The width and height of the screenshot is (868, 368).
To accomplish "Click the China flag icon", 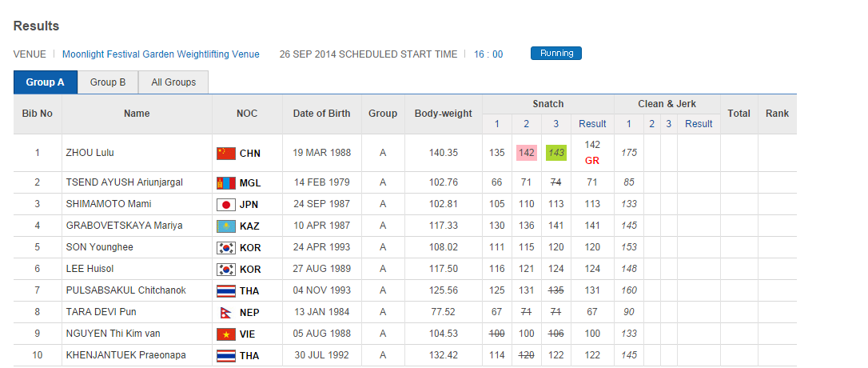I will click(x=226, y=153).
